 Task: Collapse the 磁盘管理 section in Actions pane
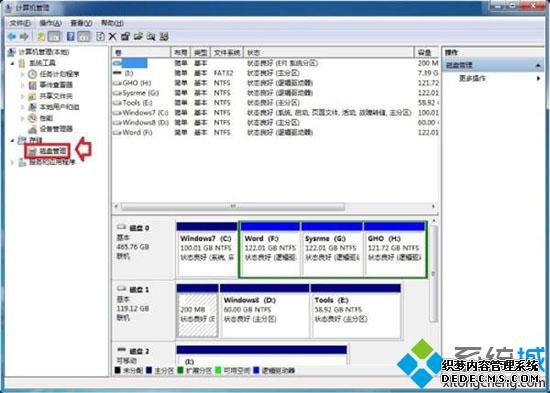click(538, 66)
